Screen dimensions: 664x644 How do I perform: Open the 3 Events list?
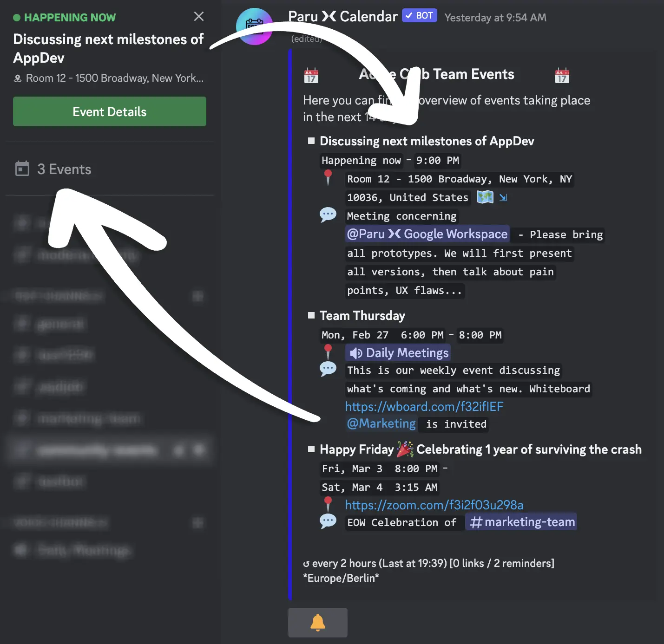tap(64, 169)
